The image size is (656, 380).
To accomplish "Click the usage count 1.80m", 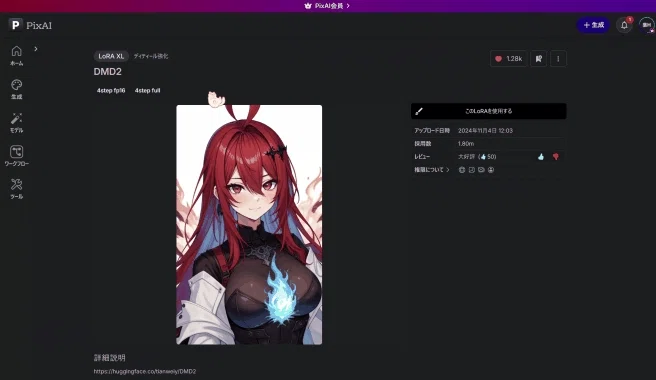I will click(x=466, y=144).
